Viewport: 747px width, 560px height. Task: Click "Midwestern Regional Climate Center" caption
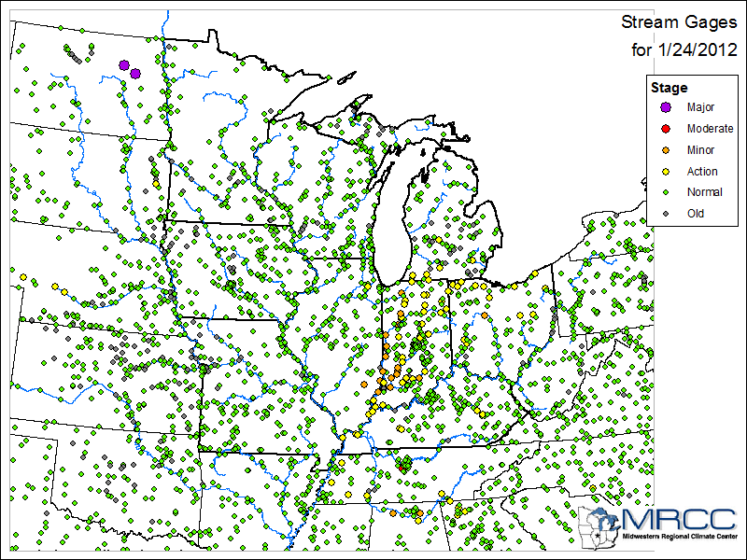pos(680,537)
